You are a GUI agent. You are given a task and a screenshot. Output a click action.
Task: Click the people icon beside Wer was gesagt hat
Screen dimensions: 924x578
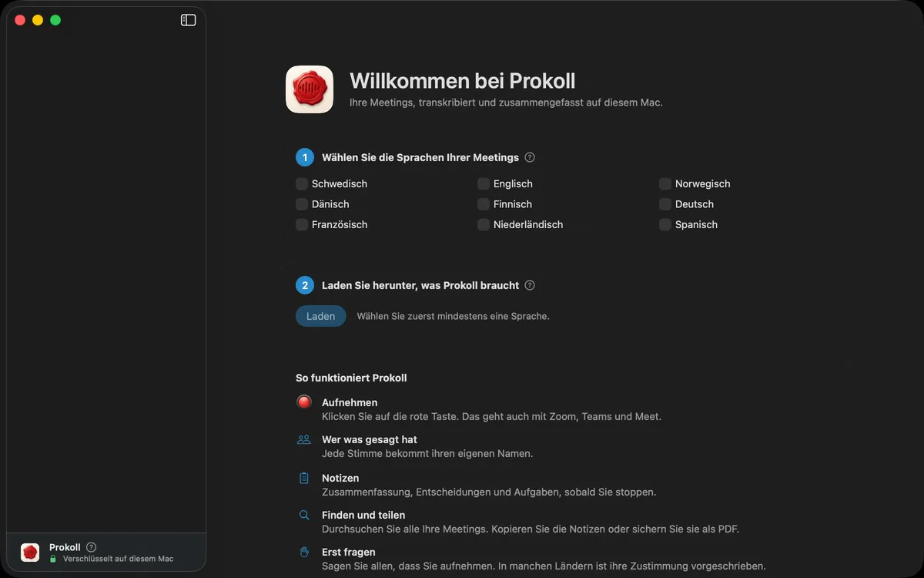click(304, 439)
